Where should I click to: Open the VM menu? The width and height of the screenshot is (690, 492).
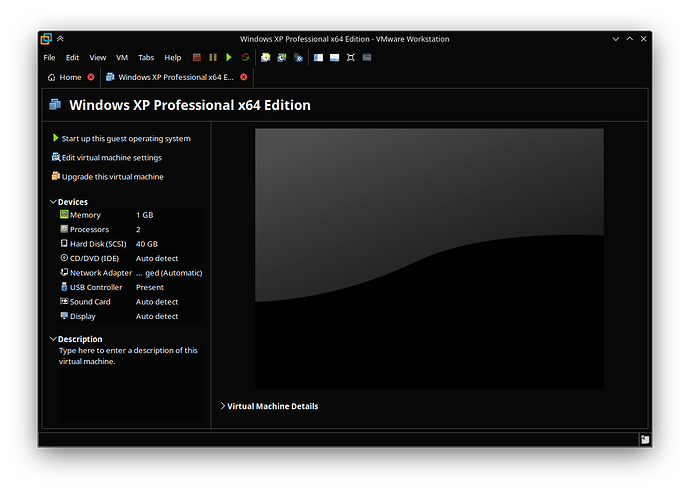122,58
